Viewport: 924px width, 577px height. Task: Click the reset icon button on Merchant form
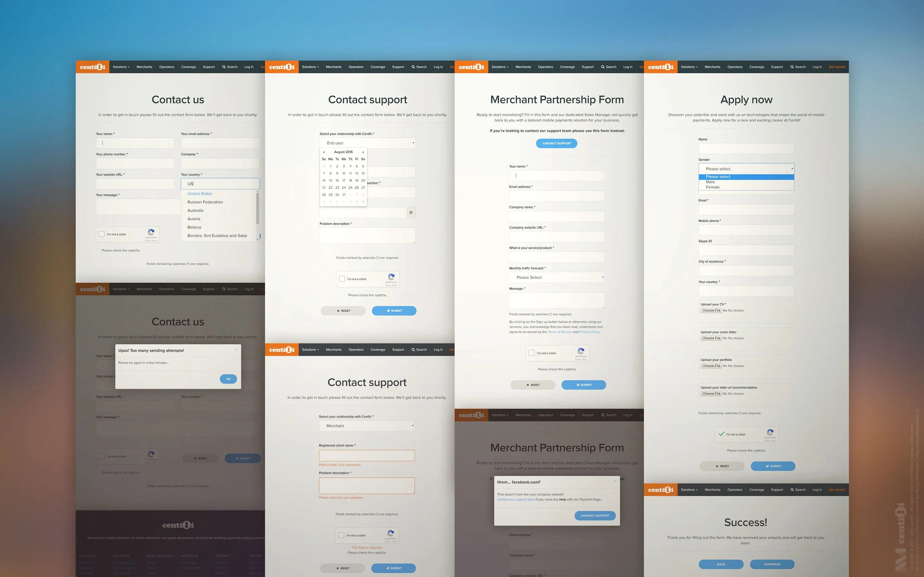[x=532, y=385]
